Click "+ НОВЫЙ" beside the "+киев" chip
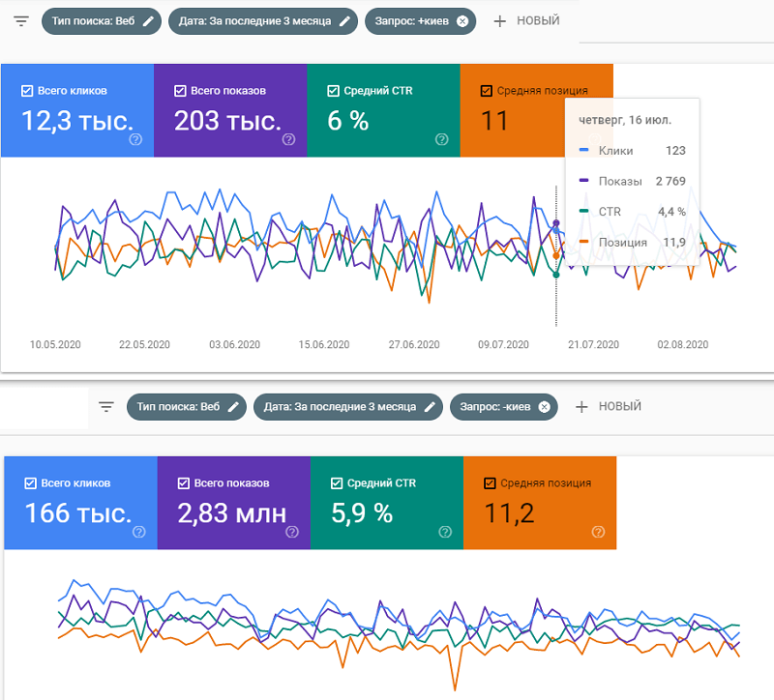 point(525,21)
